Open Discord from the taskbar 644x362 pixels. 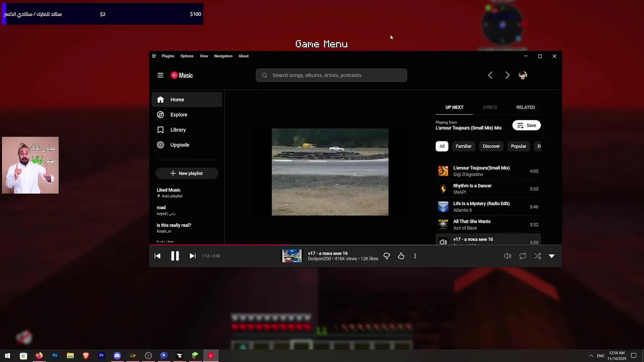[117, 355]
